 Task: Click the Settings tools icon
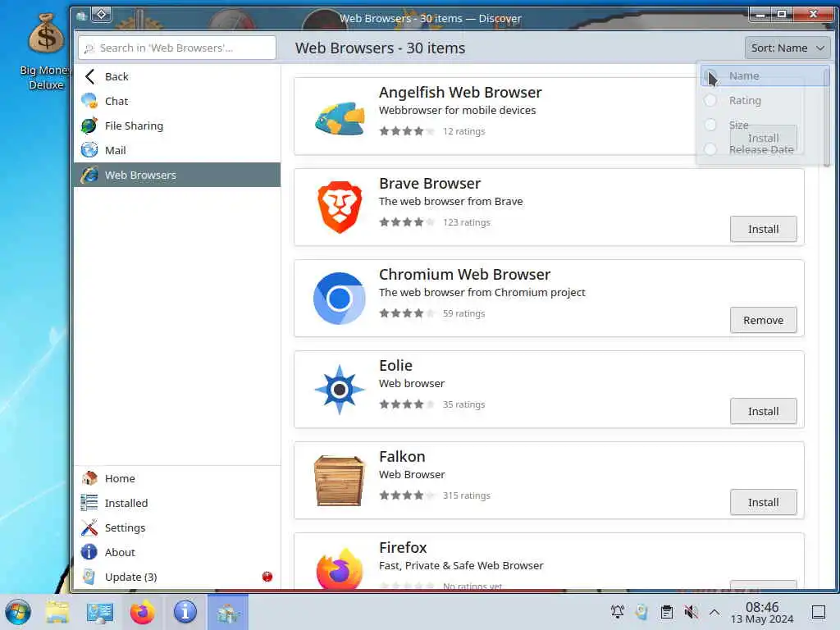89,527
